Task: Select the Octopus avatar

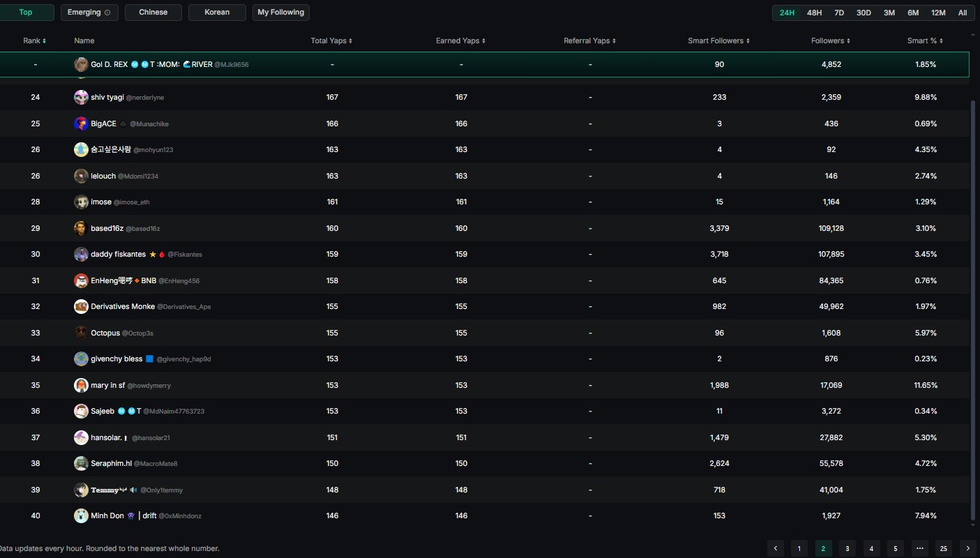Action: coord(81,333)
